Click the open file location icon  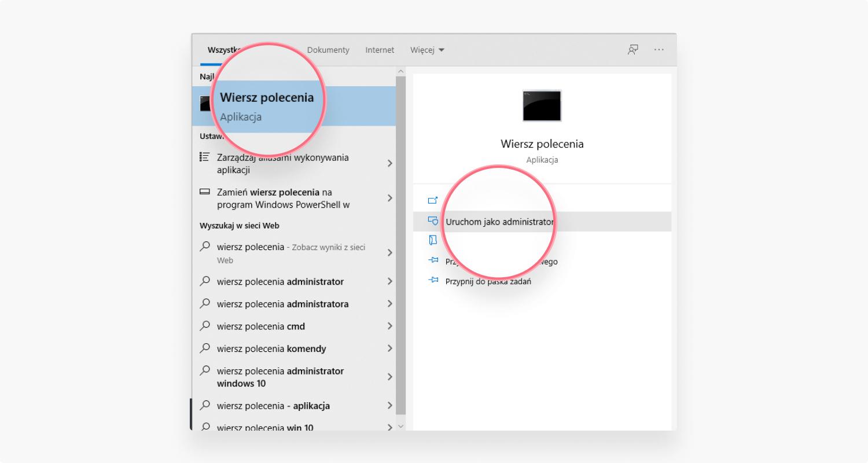tap(433, 240)
